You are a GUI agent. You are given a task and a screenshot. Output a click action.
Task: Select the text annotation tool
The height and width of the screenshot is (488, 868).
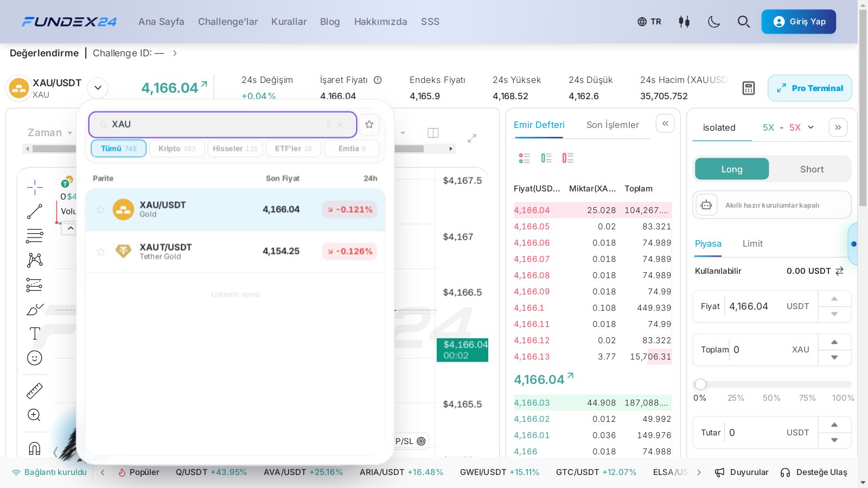point(35,333)
